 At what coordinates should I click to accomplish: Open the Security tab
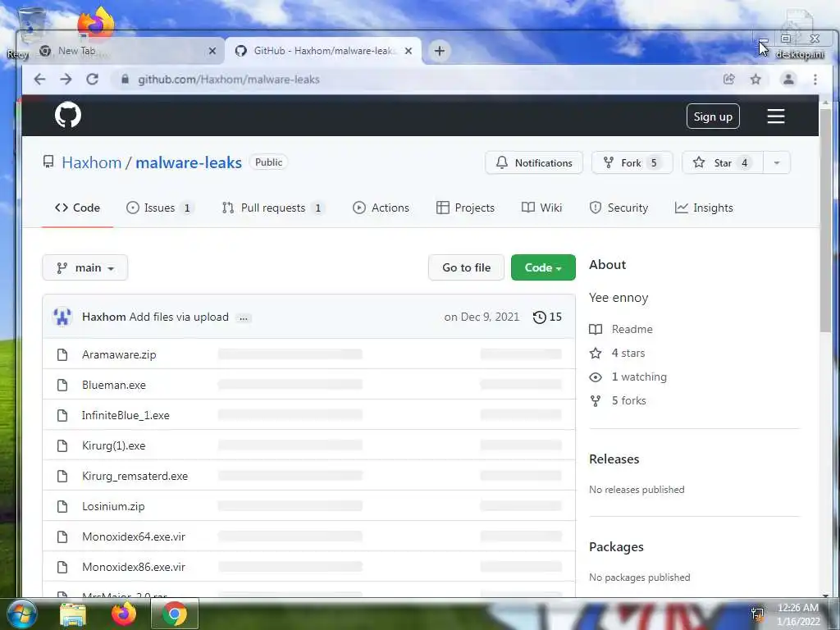(619, 208)
